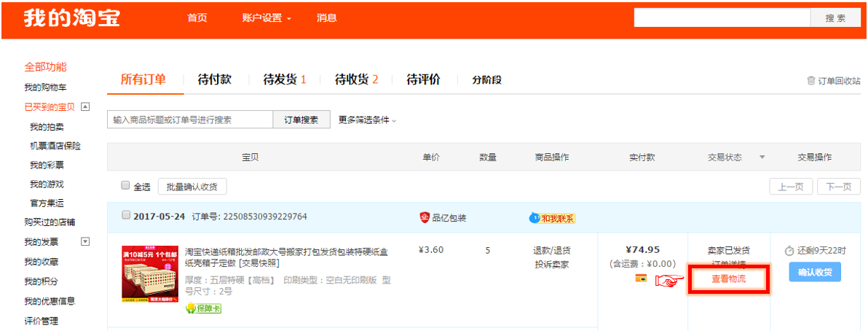This screenshot has width=868, height=331.
Task: Open 官方集运 in the sidebar
Action: tap(47, 203)
